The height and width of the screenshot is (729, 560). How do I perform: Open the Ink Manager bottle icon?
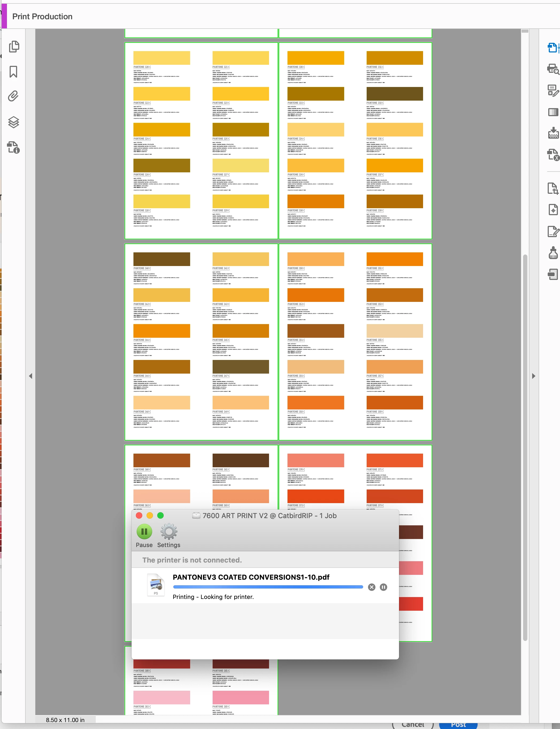(553, 253)
